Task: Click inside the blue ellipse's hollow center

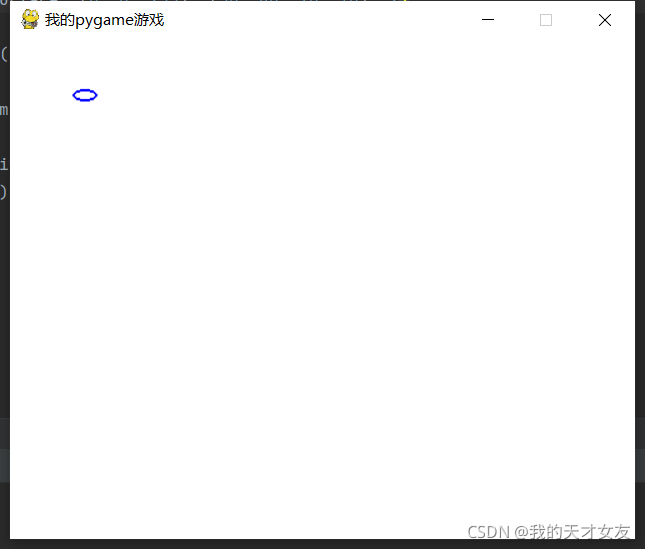Action: pyautogui.click(x=85, y=95)
